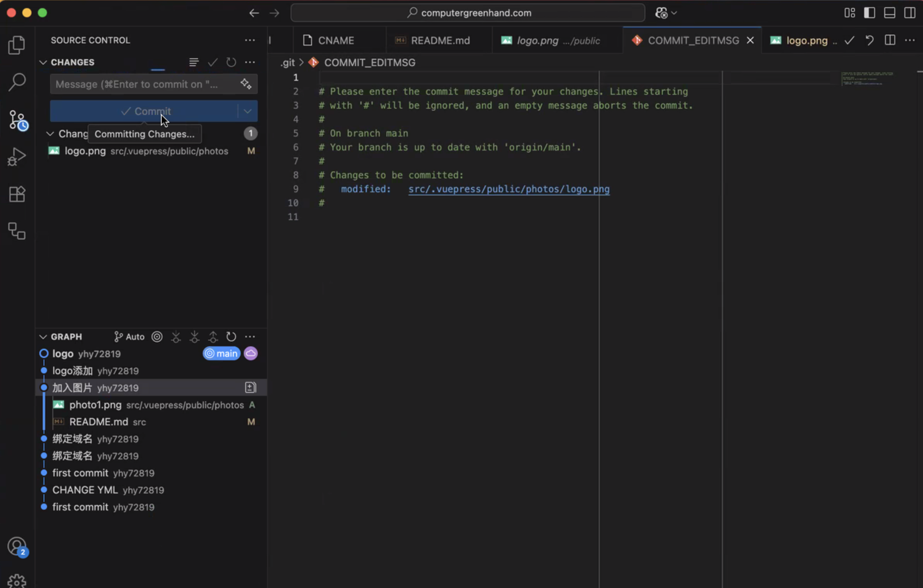Toggle the secondary side bar
The width and height of the screenshot is (923, 588).
[910, 13]
